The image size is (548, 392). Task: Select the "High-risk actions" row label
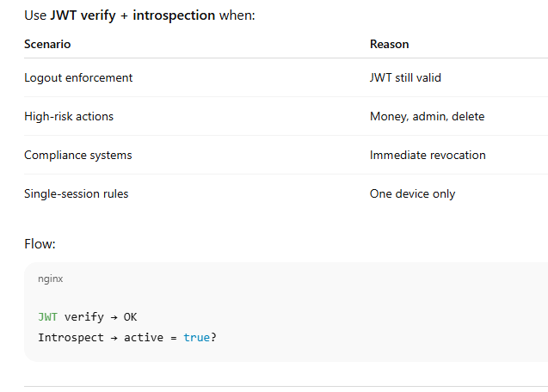tap(69, 117)
